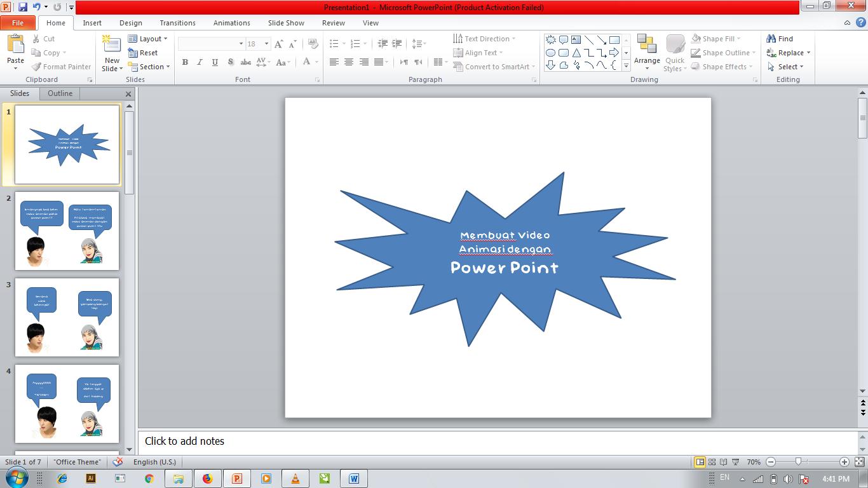Open the font size dropdown
This screenshot has width=868, height=488.
click(267, 44)
